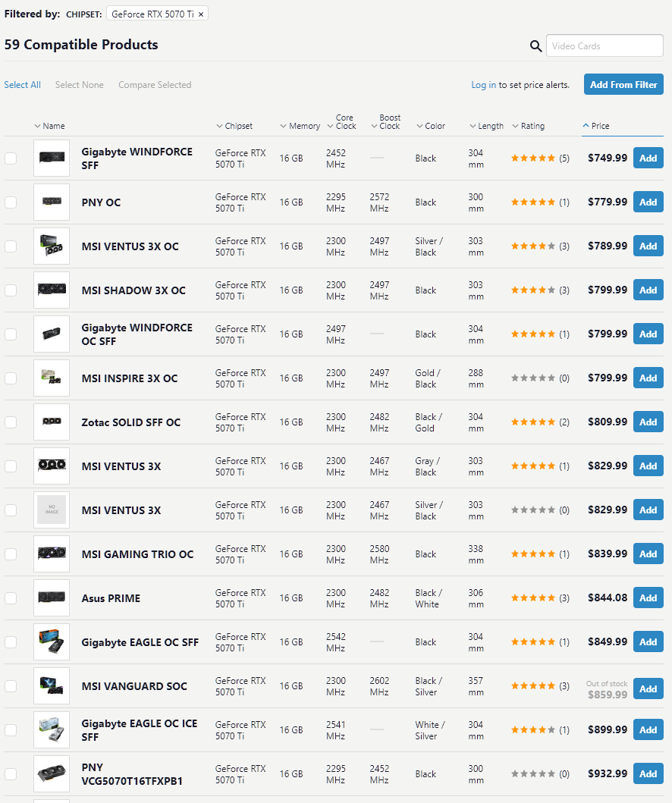Click the $849.99 price of Gigabyte EAGLE OC SFF
The height and width of the screenshot is (803, 672).
pyautogui.click(x=608, y=642)
